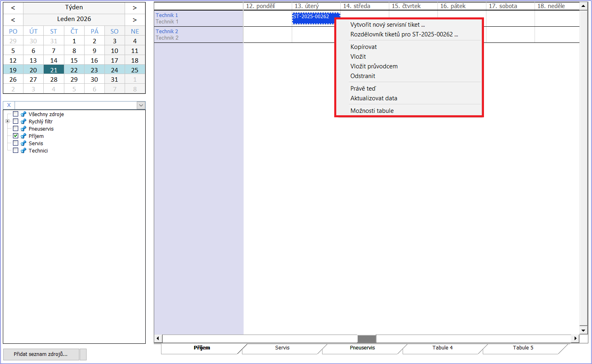Click the pin icon next to Pneuservis

[23, 129]
